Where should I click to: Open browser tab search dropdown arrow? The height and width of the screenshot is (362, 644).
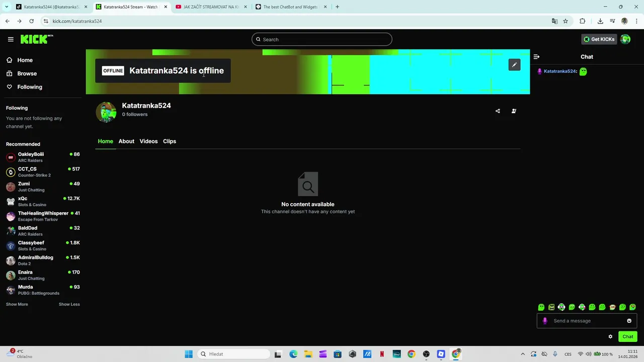click(7, 7)
